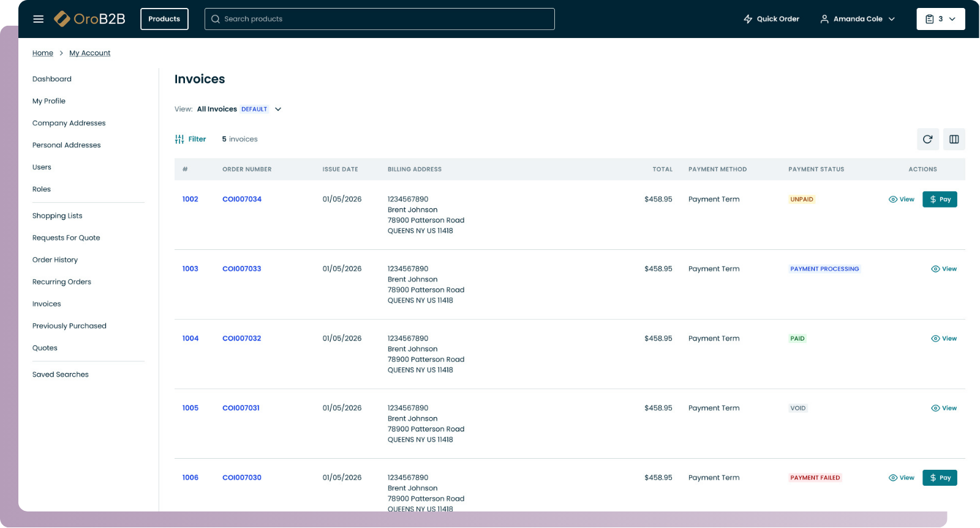
Task: Open Roles in the sidebar
Action: (42, 189)
